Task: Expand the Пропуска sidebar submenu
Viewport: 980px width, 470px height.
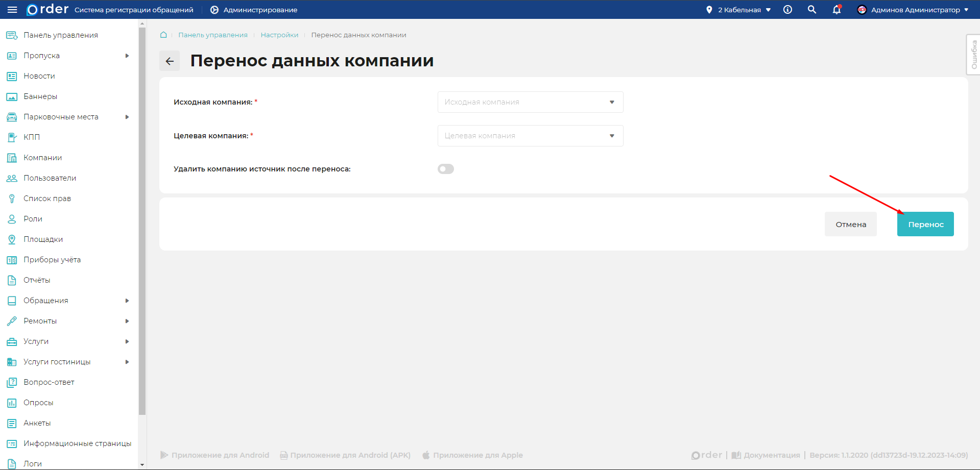Action: pyautogui.click(x=128, y=55)
